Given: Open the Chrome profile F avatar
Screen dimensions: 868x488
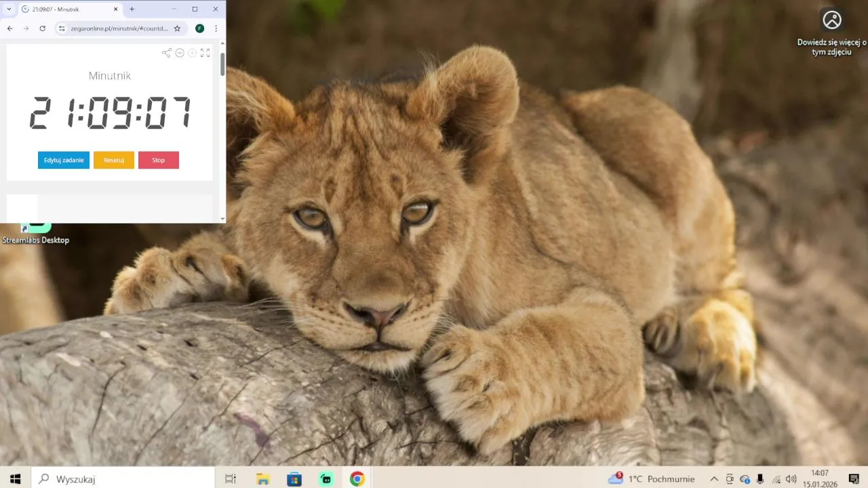Looking at the screenshot, I should point(199,28).
